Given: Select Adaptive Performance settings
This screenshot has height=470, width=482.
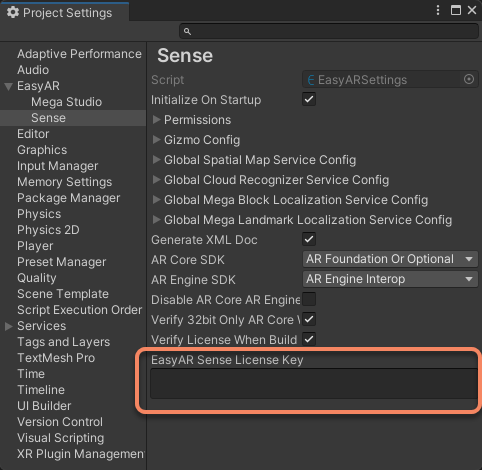Looking at the screenshot, I should click(79, 54).
